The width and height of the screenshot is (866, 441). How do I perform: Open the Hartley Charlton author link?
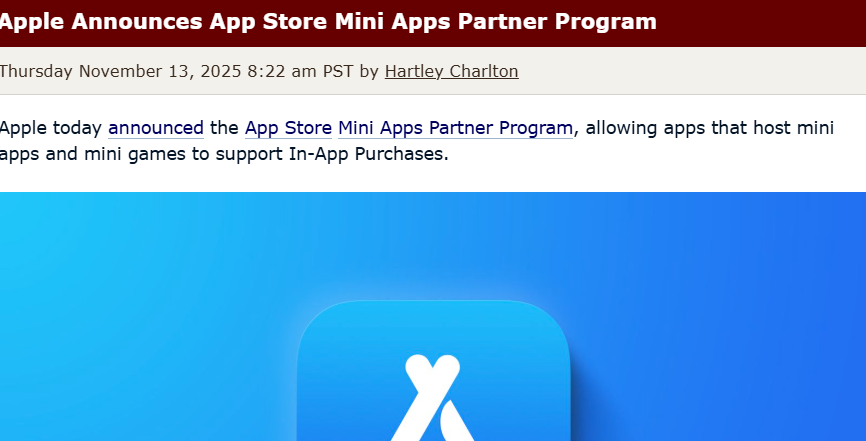coord(451,71)
